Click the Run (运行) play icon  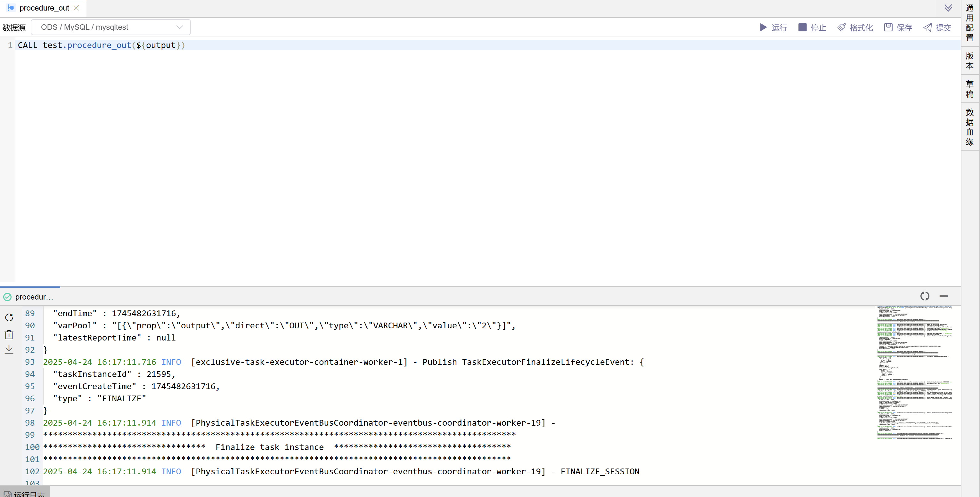coord(763,28)
